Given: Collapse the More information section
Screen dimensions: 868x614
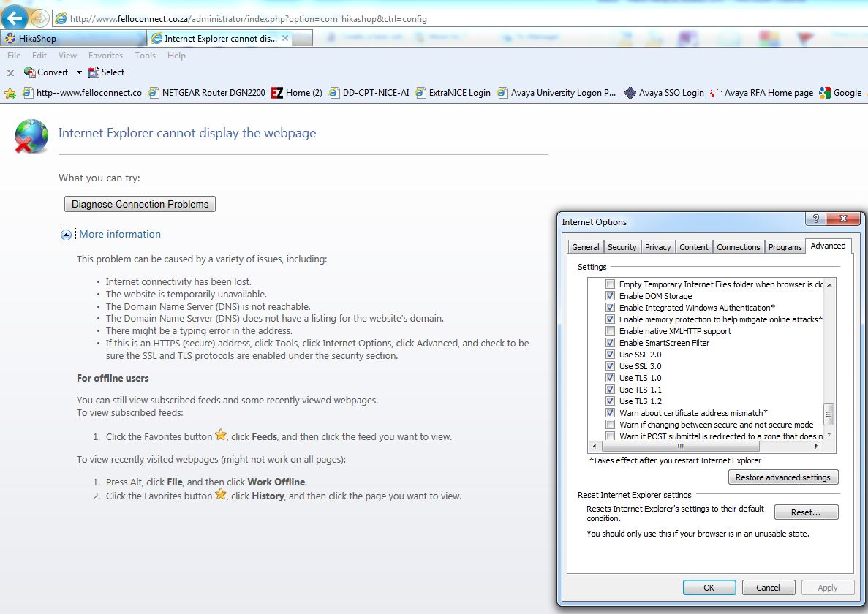Looking at the screenshot, I should (67, 234).
